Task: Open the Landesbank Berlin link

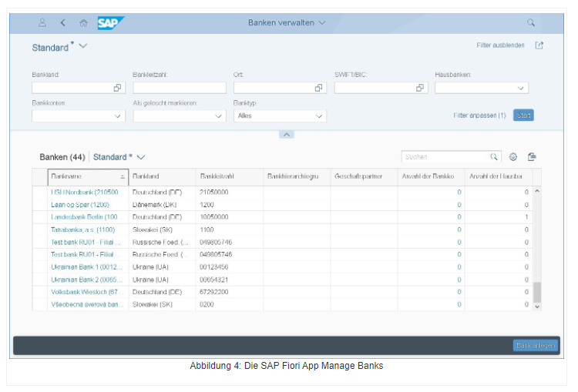Action: coord(84,217)
